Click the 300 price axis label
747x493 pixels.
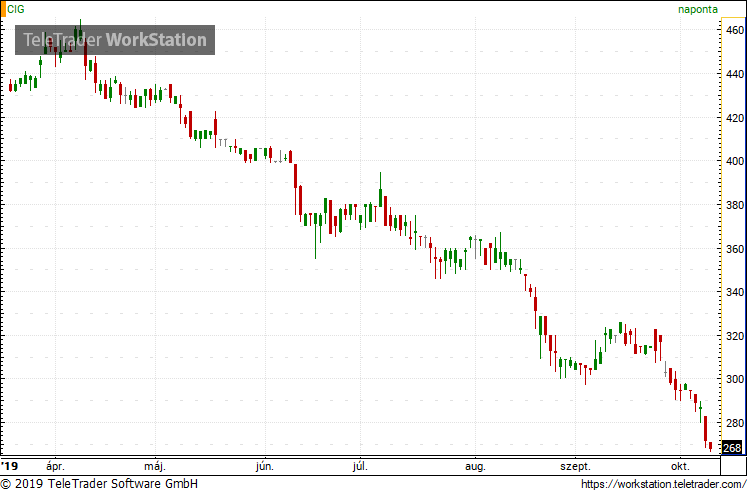pyautogui.click(x=736, y=379)
